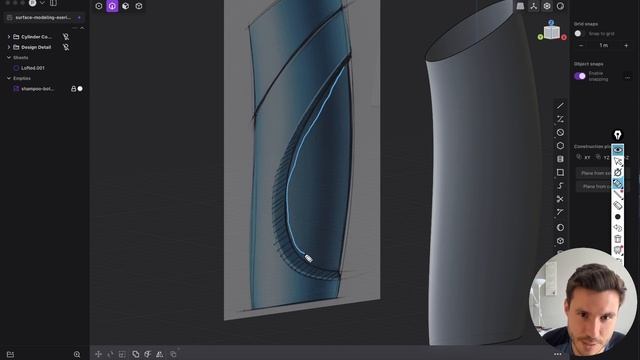Image resolution: width=640 pixels, height=360 pixels.
Task: Toggle the eye icon in overlay palette
Action: point(618,150)
